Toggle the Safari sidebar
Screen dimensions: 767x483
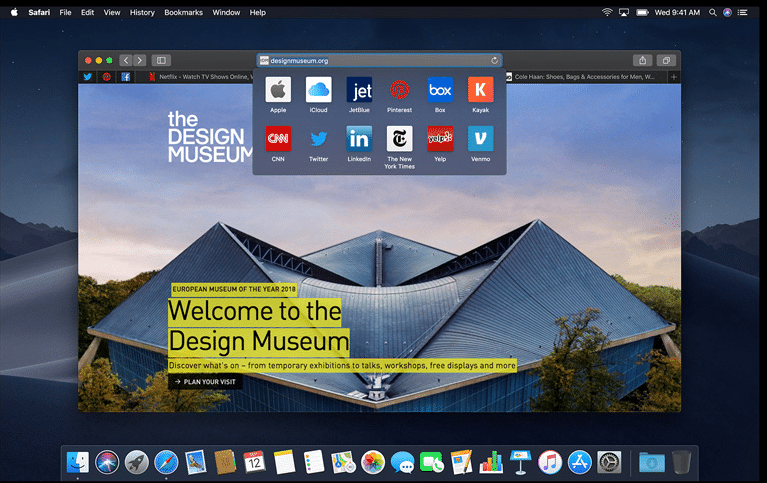point(161,60)
